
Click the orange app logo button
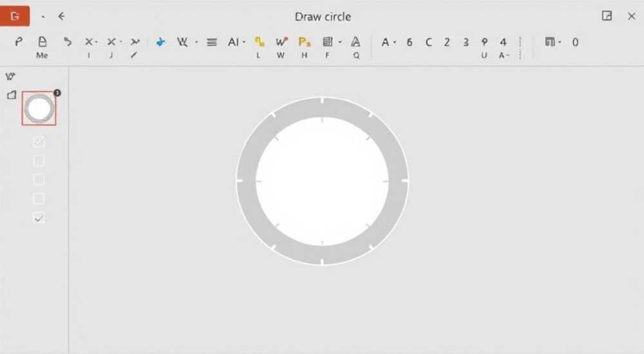(x=15, y=16)
